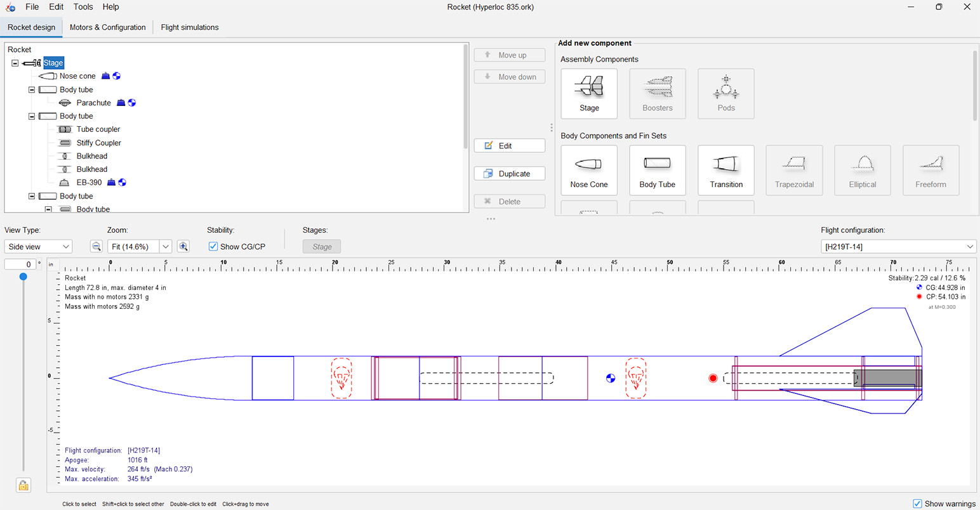Toggle the Stage button under Stages
The image size is (980, 510).
(x=322, y=247)
